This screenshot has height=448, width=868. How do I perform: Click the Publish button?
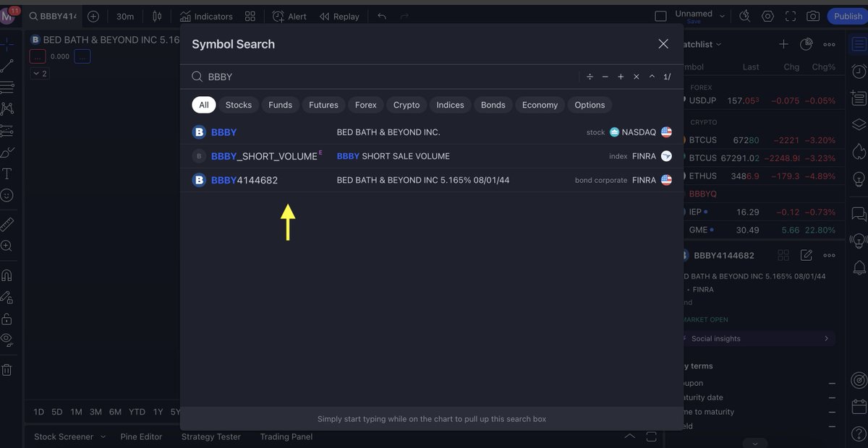pyautogui.click(x=847, y=16)
